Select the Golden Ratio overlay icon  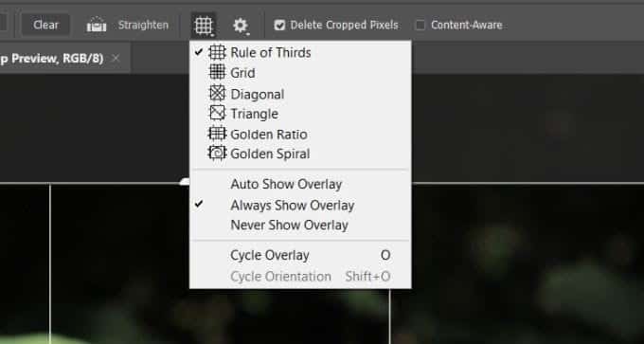217,134
